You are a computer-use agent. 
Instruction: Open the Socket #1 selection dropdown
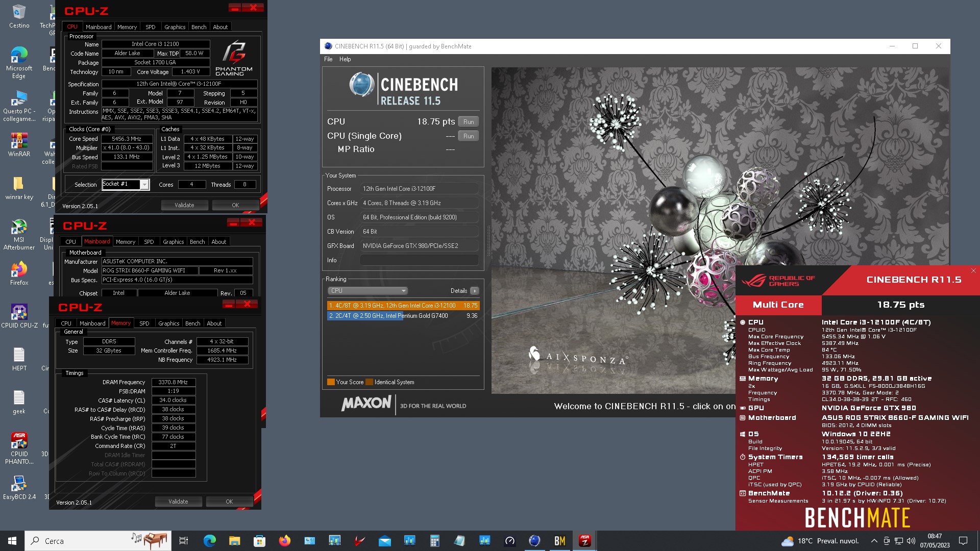(x=125, y=184)
